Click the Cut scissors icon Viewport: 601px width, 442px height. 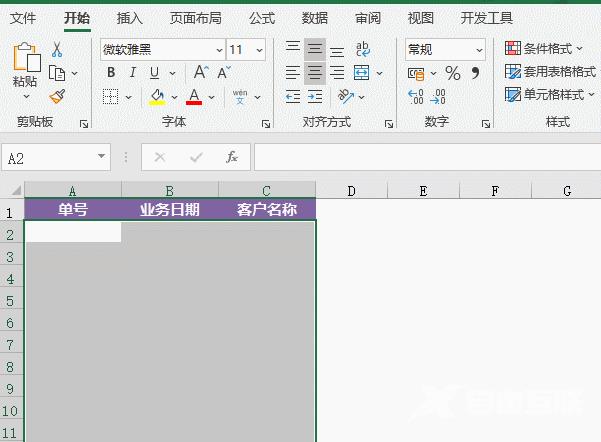[57, 49]
